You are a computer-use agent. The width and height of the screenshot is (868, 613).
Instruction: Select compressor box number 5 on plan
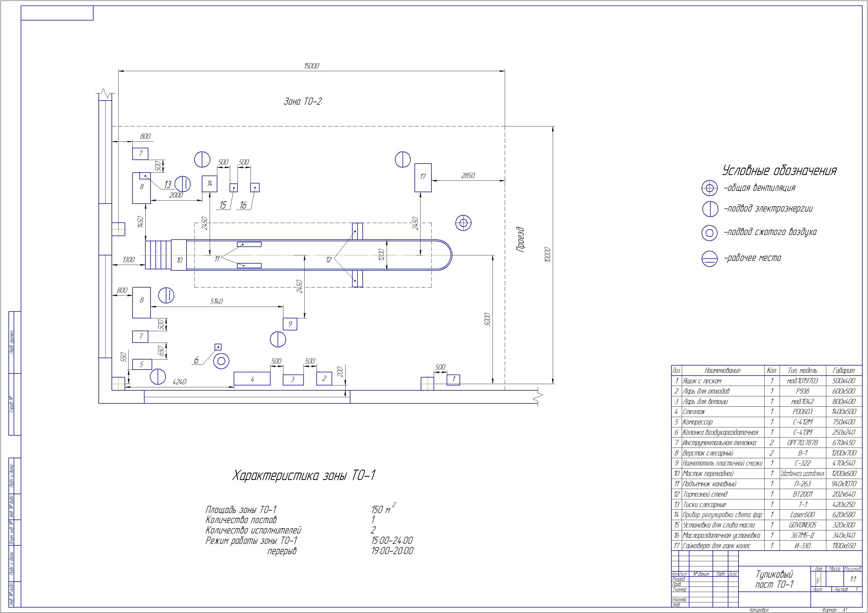142,364
